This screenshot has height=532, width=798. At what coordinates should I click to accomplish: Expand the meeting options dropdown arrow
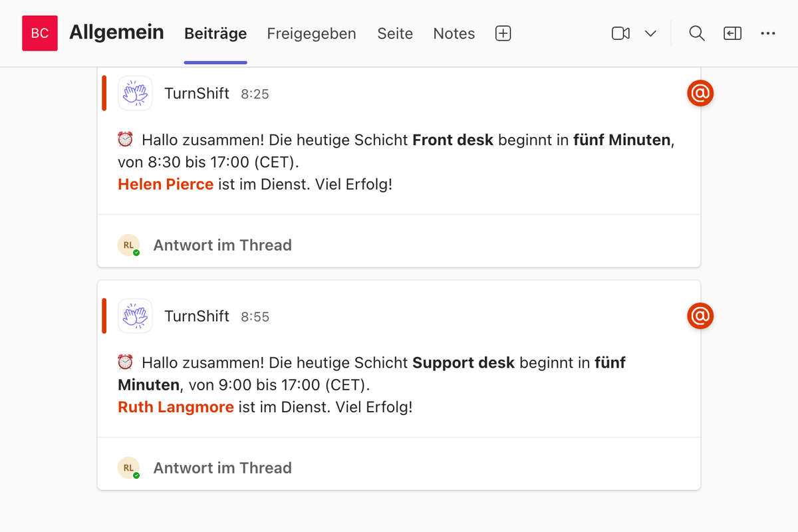click(651, 33)
